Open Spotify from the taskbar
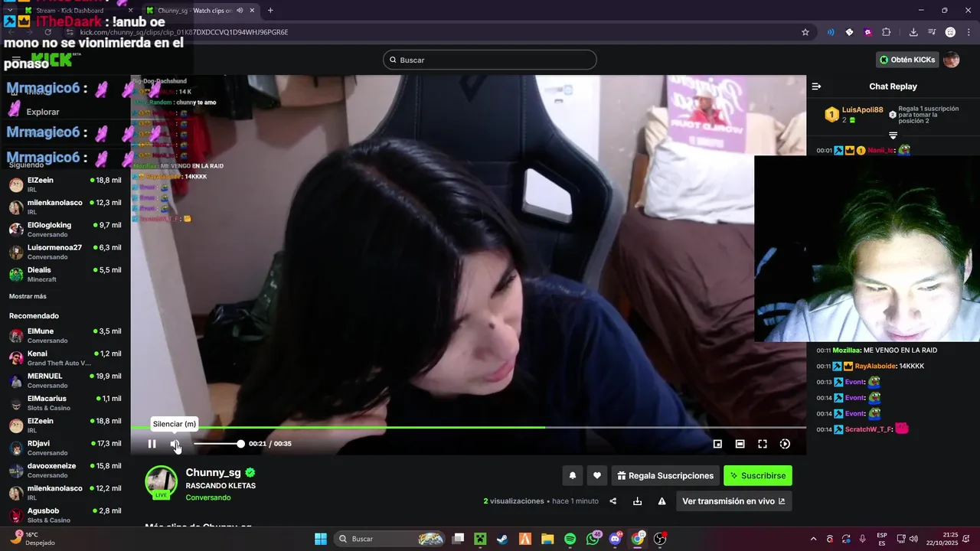 (570, 539)
